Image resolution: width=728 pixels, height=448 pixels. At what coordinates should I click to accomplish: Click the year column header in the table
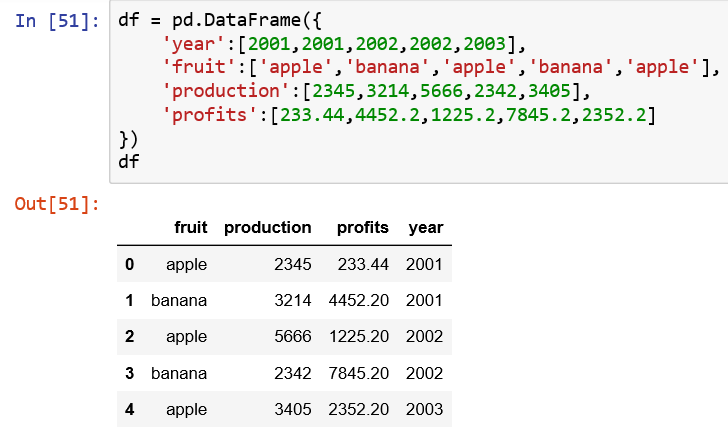click(x=426, y=228)
